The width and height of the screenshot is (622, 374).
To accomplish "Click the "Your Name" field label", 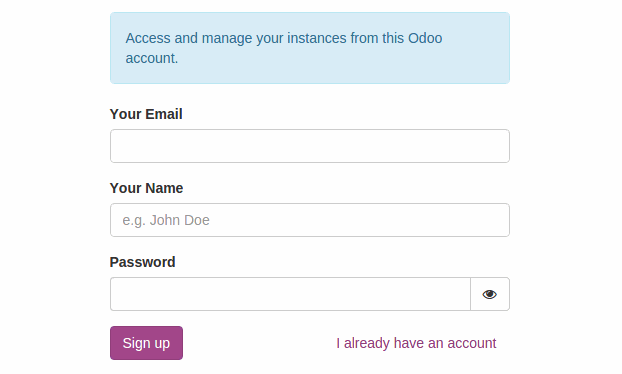I will pyautogui.click(x=146, y=188).
